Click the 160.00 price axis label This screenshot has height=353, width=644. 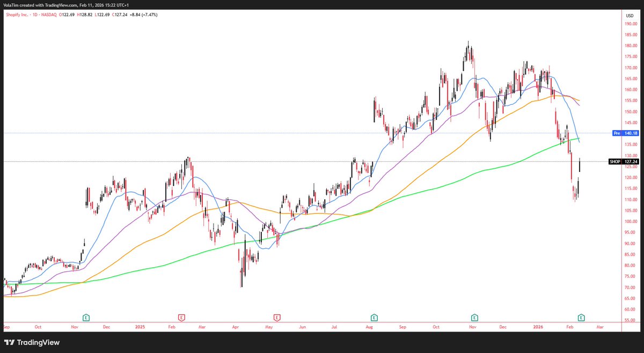pos(630,90)
